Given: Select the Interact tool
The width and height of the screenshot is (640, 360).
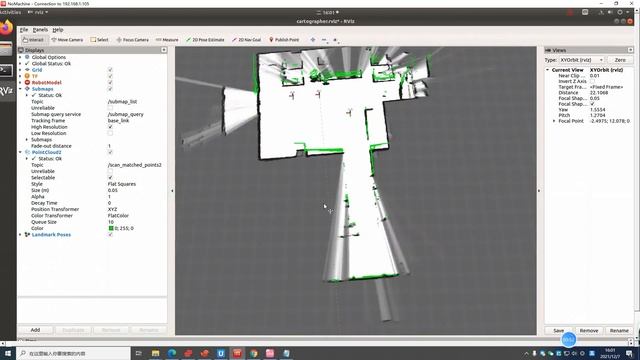Looking at the screenshot, I should coord(33,40).
